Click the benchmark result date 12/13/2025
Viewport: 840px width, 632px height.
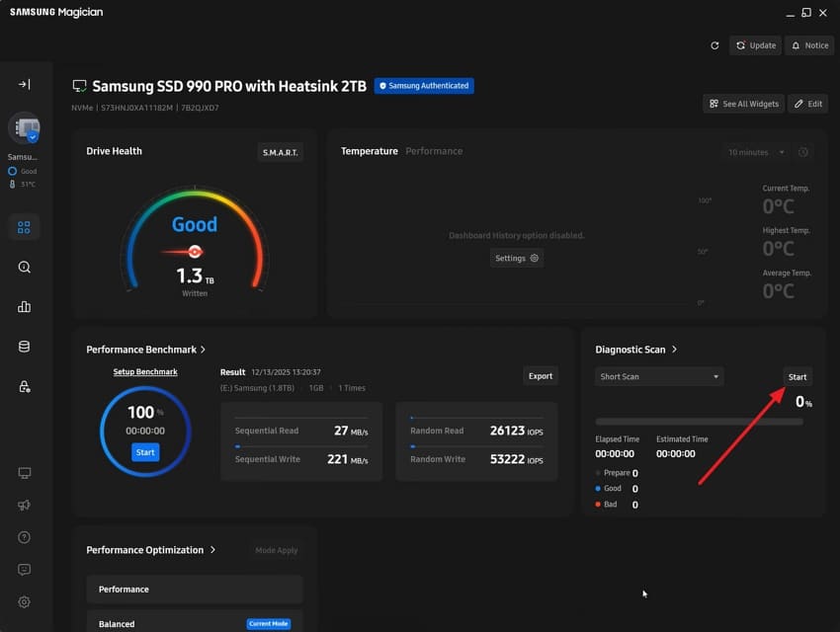click(286, 372)
